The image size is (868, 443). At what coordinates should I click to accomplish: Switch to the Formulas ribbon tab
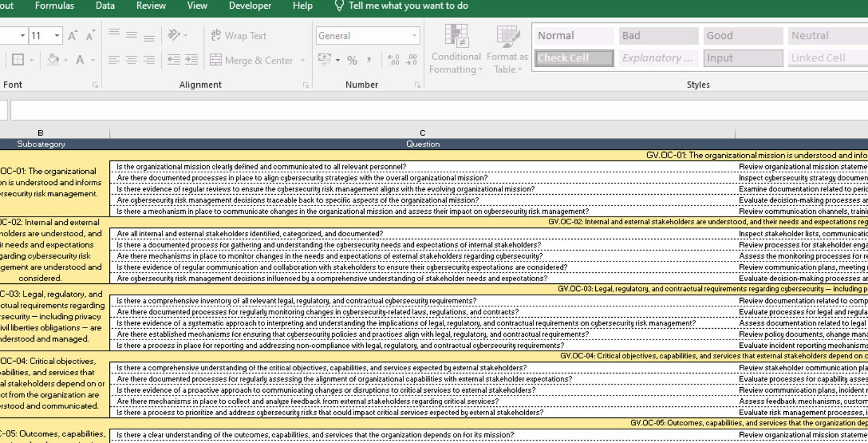(55, 5)
